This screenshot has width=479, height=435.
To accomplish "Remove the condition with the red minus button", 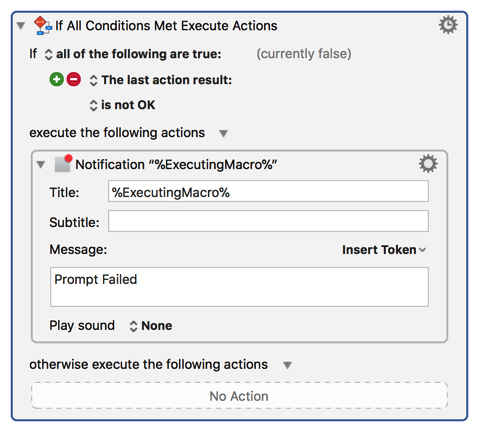I will 74,80.
